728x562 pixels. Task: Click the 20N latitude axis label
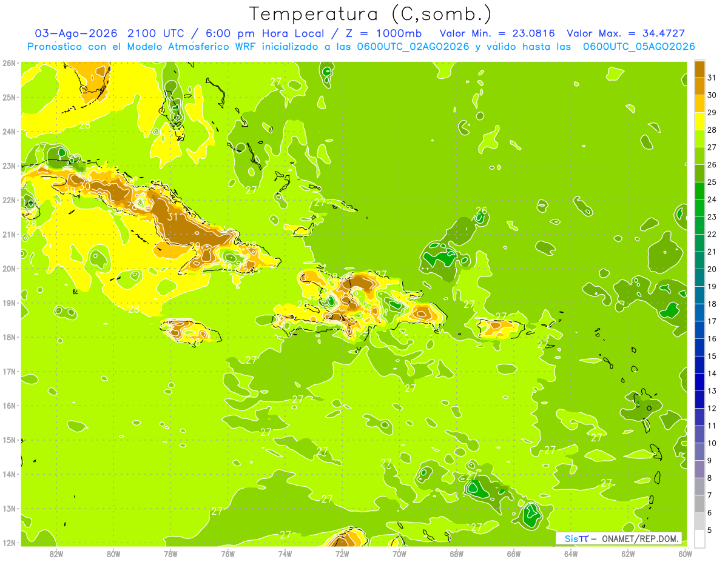pos(8,269)
